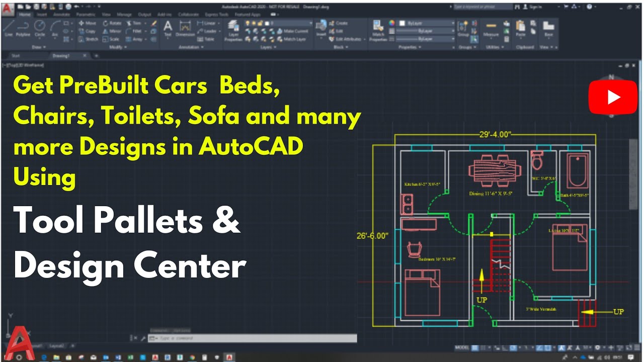Open Help in the title bar
644x362 pixels.
click(x=590, y=7)
